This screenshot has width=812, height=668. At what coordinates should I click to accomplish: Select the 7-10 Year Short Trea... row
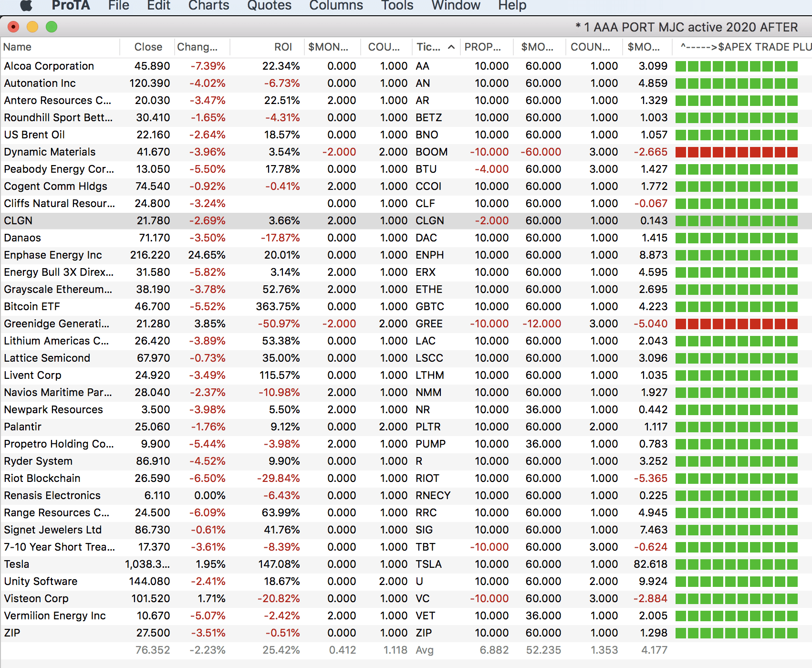point(406,547)
